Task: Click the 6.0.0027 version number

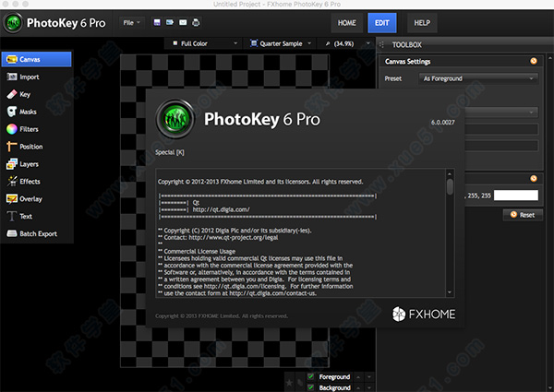Action: (442, 123)
